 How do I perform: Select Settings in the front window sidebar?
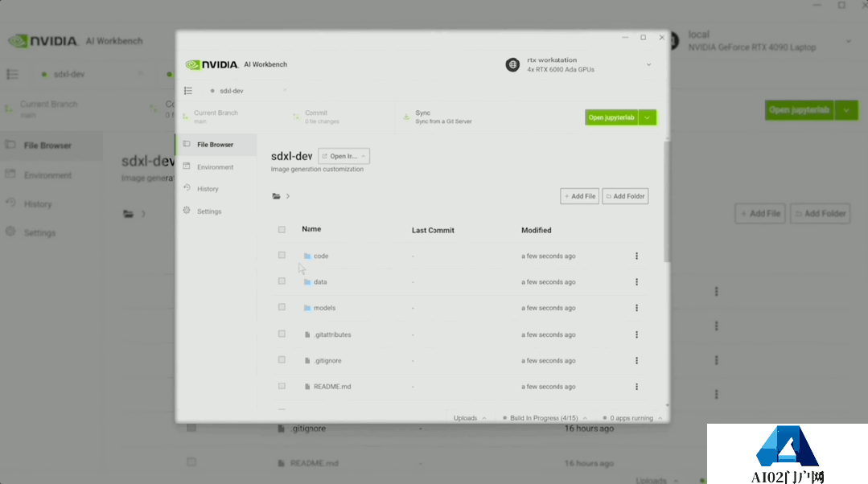[x=216, y=211]
